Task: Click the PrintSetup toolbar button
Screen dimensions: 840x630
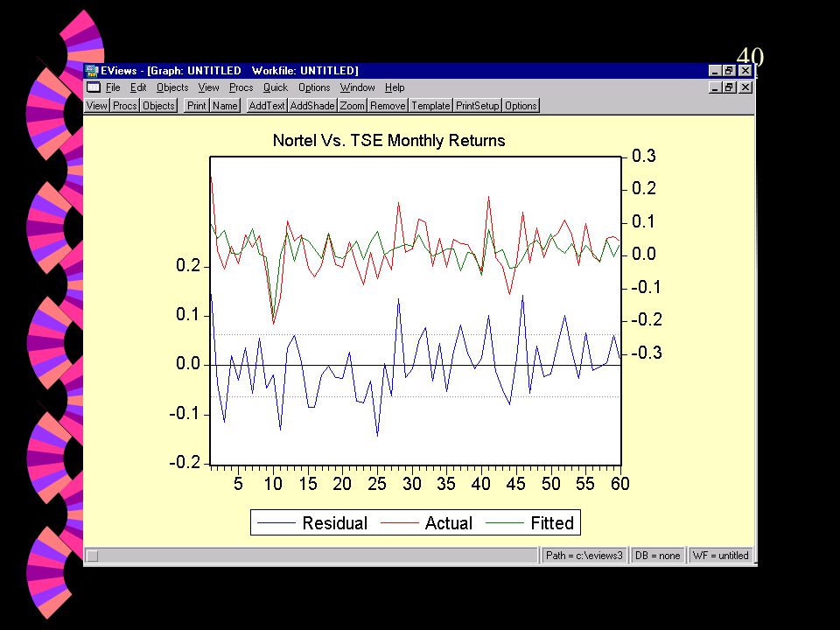Action: 478,106
